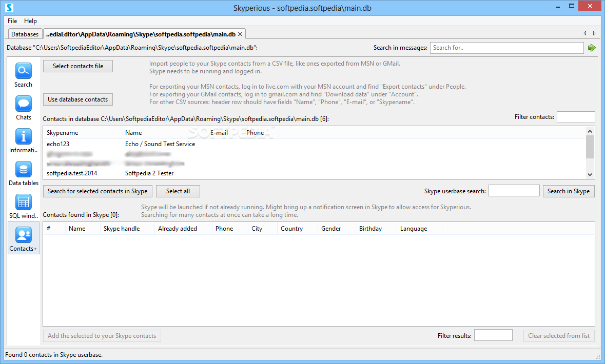Viewport: 605px width, 364px height.
Task: Select the echo123 contact row
Action: click(315, 144)
